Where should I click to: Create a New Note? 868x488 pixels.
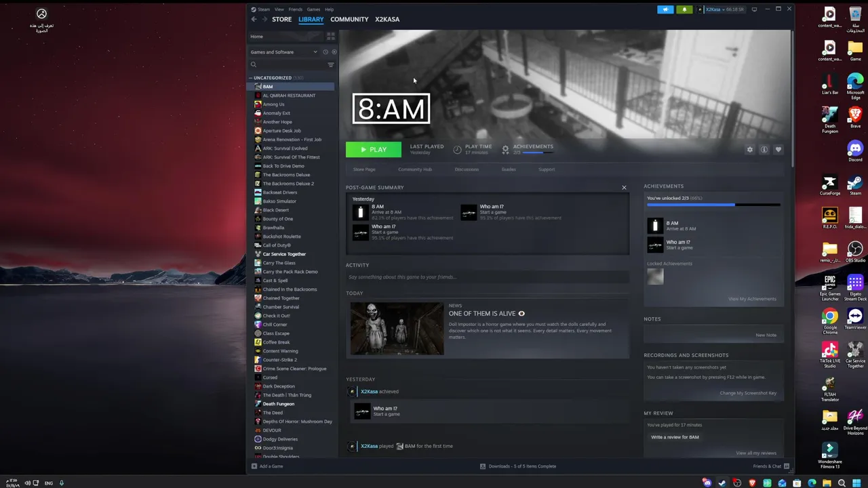pyautogui.click(x=766, y=335)
